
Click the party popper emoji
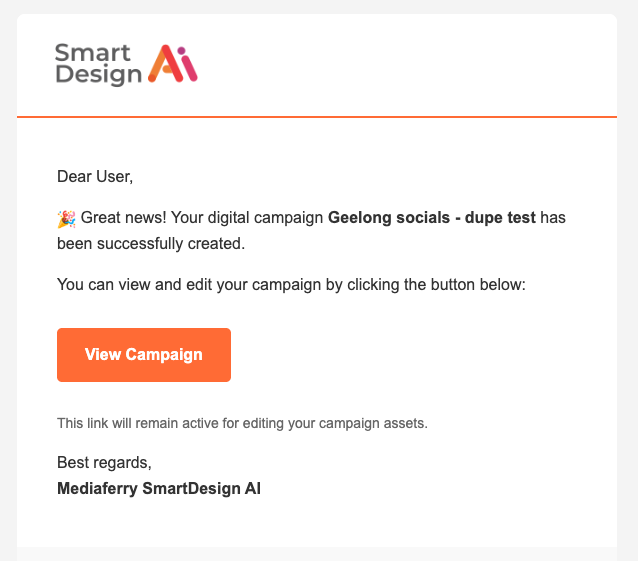pos(66,218)
